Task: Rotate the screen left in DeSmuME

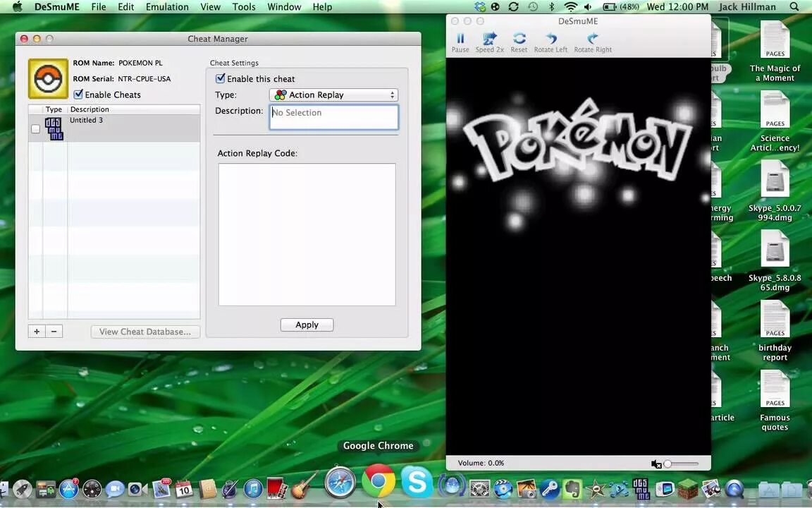Action: [550, 42]
